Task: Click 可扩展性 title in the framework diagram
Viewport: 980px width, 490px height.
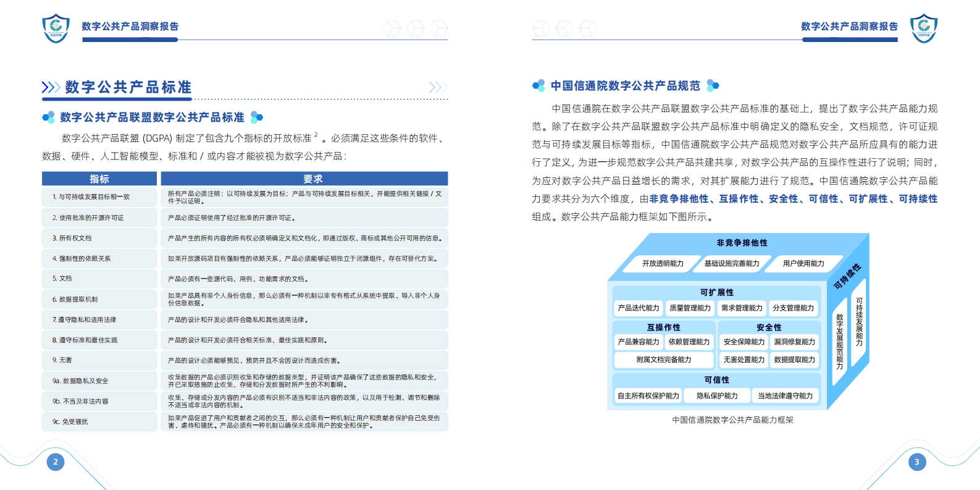Action: [x=717, y=292]
